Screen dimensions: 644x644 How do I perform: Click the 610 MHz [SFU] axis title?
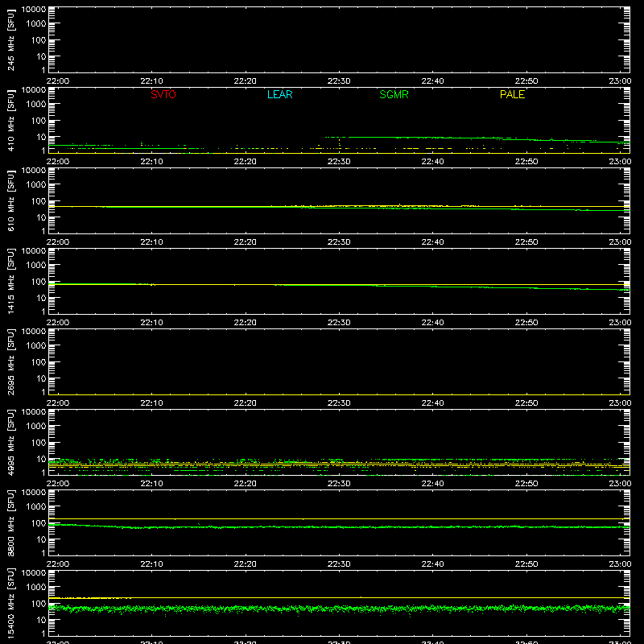coord(10,200)
